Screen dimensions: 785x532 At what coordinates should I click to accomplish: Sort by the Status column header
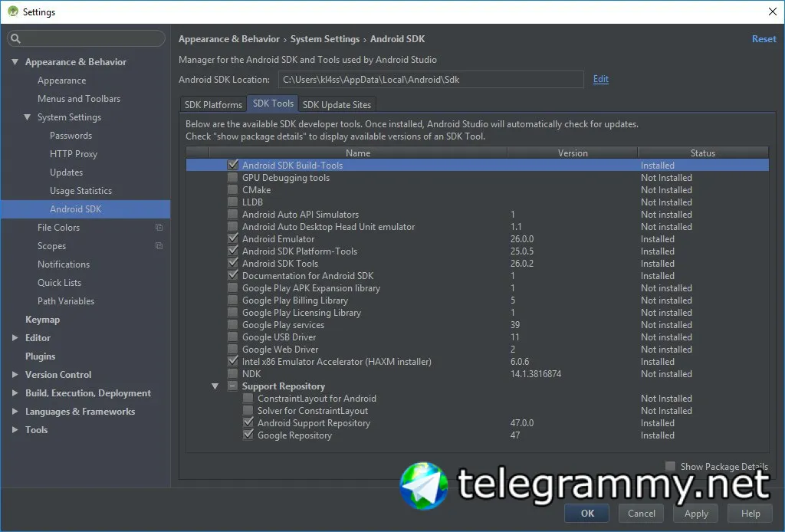[x=703, y=153]
